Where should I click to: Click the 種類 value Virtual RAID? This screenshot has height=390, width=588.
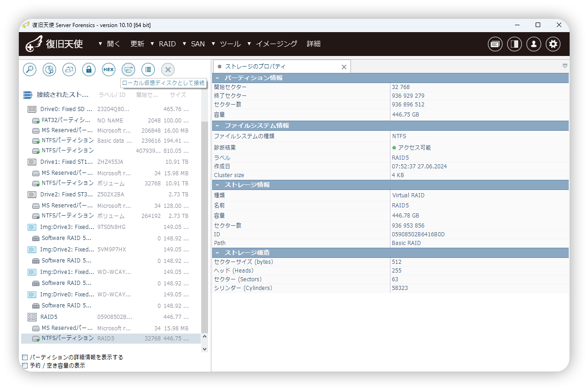(x=408, y=195)
